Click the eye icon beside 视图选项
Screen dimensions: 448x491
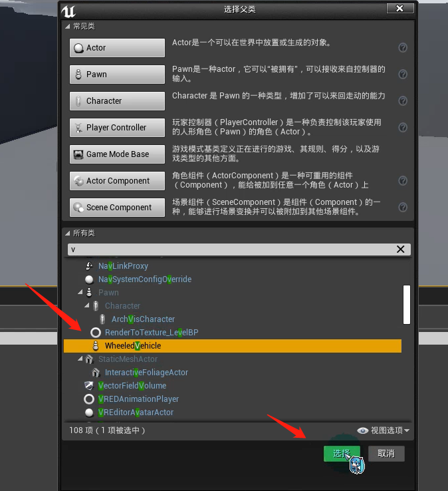tap(363, 430)
